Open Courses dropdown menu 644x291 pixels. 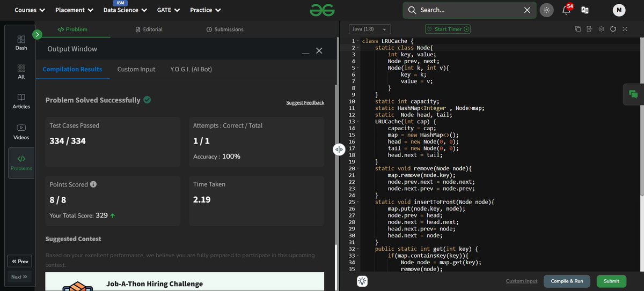pos(30,10)
